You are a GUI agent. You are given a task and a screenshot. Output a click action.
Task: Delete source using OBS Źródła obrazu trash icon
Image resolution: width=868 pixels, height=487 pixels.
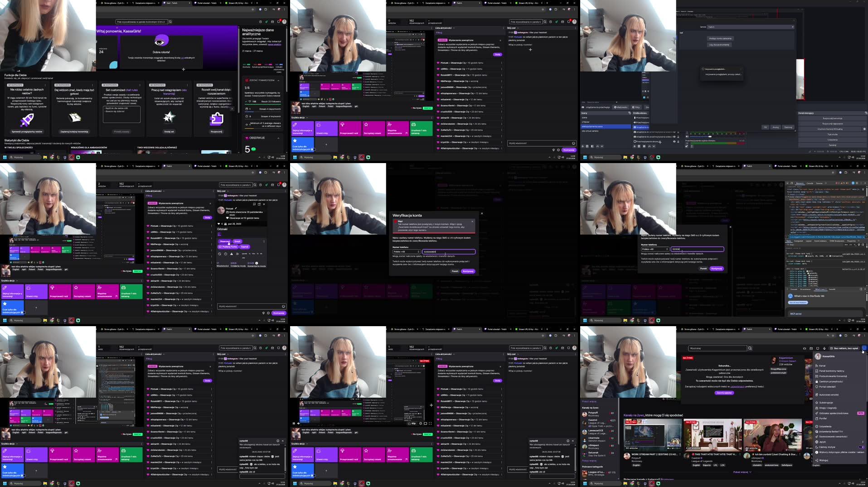pyautogui.click(x=639, y=146)
